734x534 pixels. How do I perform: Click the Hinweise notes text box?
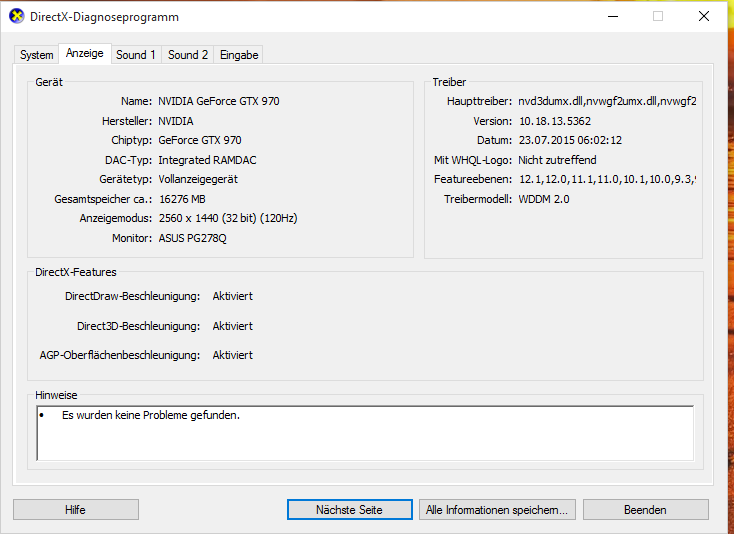click(x=365, y=433)
